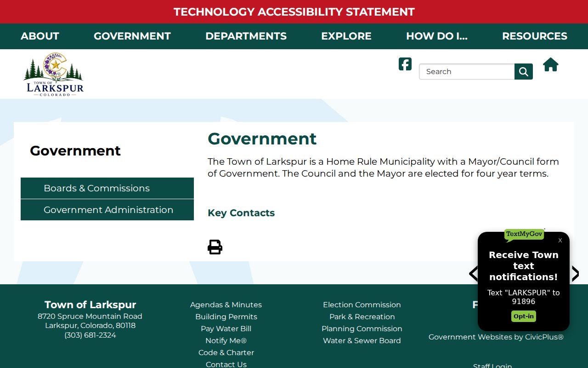Open Government Administration sidebar item
This screenshot has width=588, height=368.
[x=107, y=210]
